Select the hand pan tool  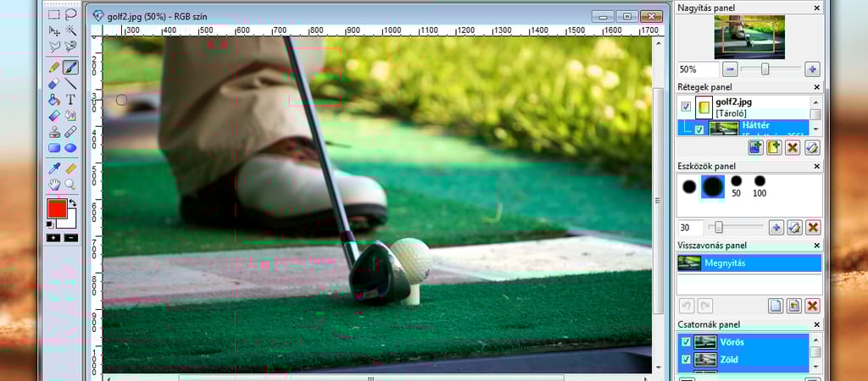click(54, 184)
